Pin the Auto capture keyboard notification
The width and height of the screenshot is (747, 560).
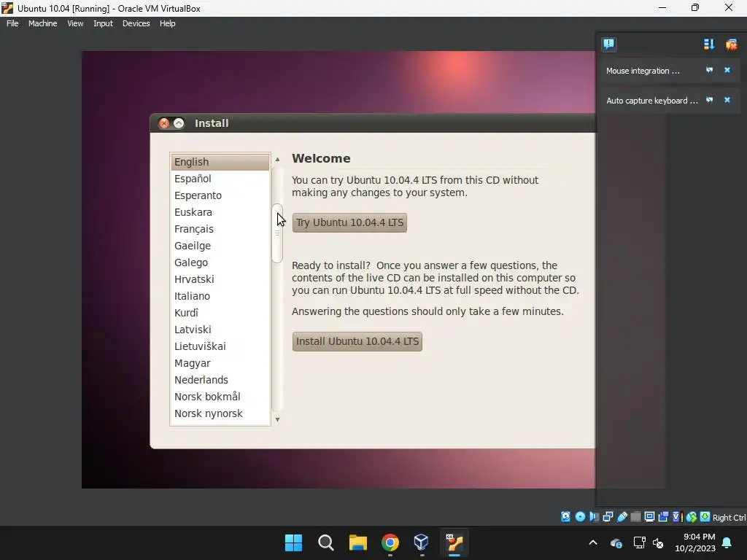pyautogui.click(x=709, y=100)
